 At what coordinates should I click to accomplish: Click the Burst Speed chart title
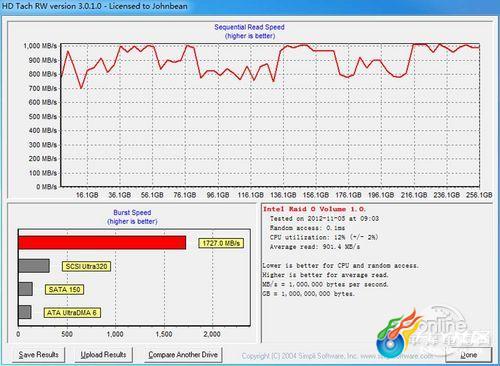tap(132, 213)
